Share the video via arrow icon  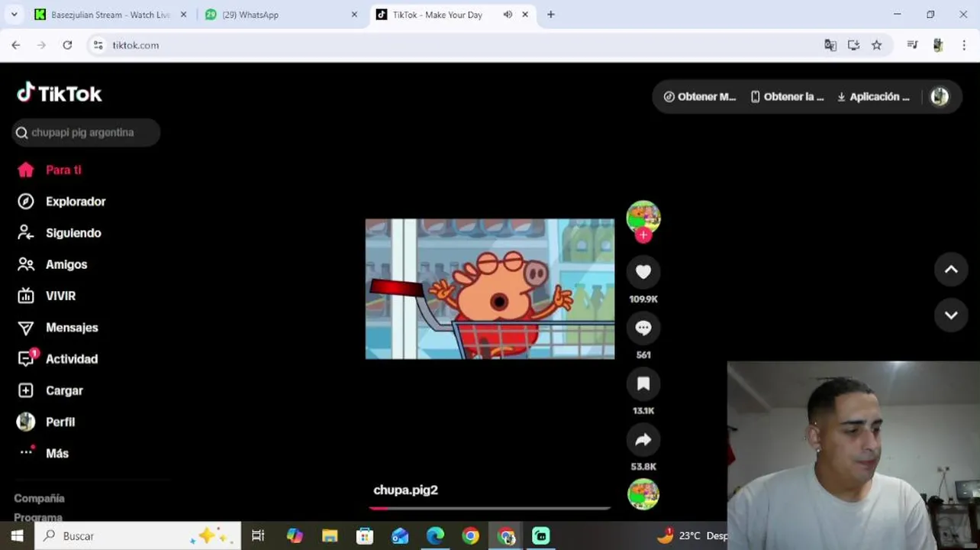(643, 439)
